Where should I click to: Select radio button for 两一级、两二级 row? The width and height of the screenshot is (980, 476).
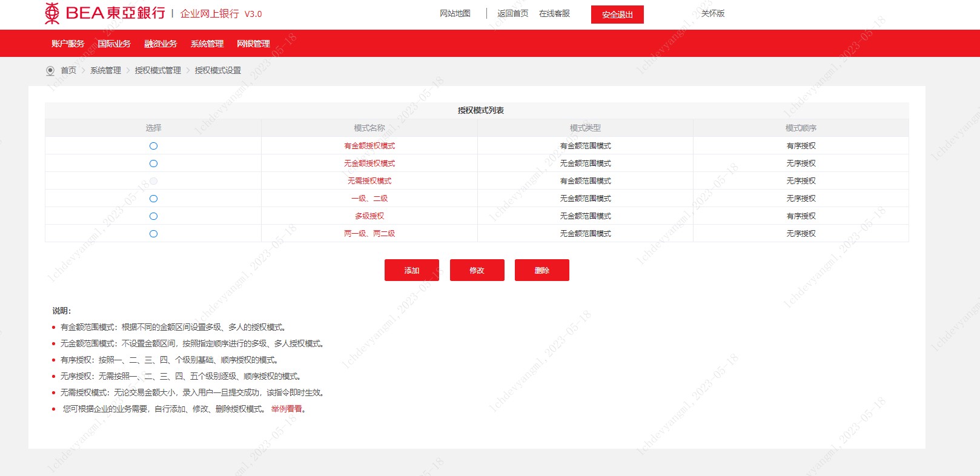pos(153,234)
